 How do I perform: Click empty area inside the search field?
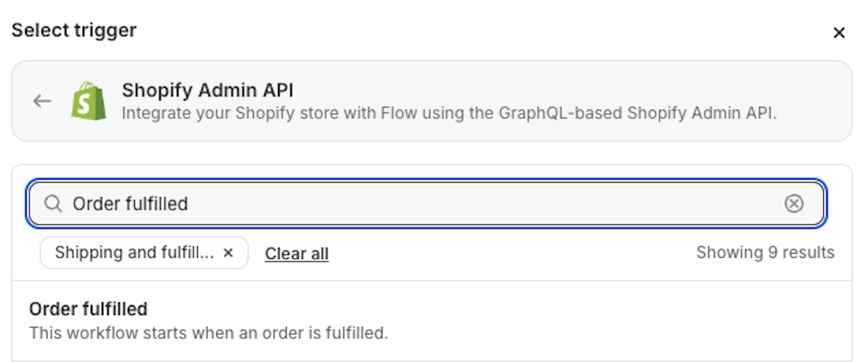point(452,204)
